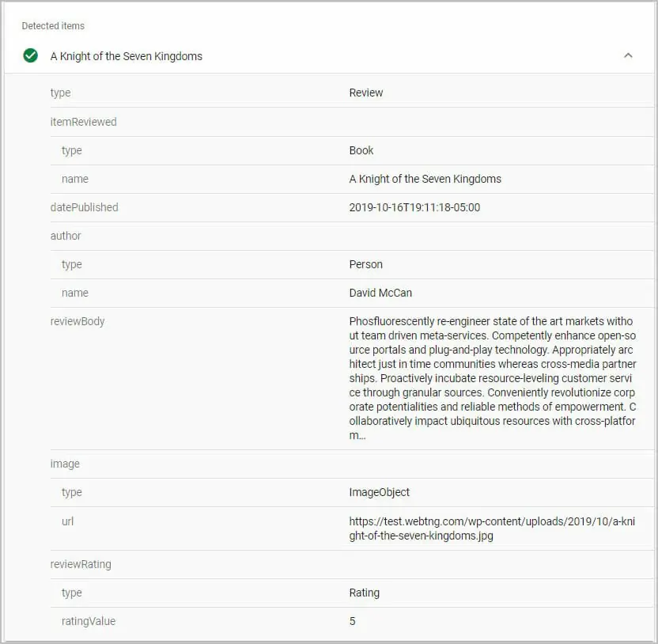658x644 pixels.
Task: Click the 2019-10-16 timestamp value
Action: click(414, 207)
